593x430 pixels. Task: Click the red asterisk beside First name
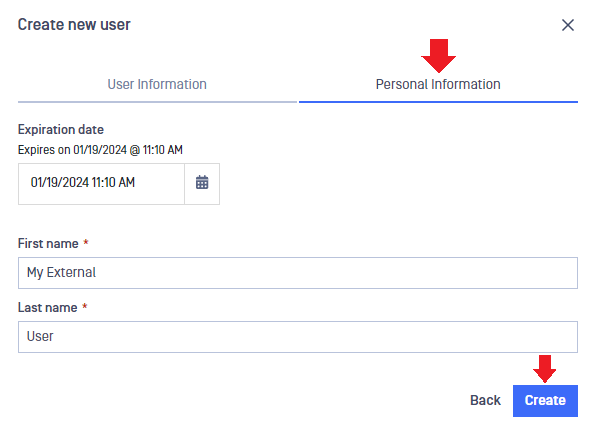(86, 242)
